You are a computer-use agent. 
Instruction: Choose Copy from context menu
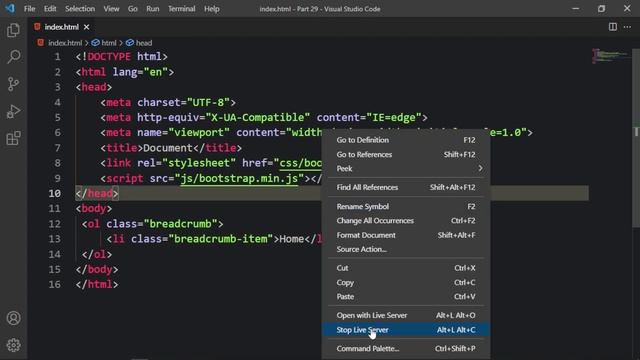pyautogui.click(x=406, y=282)
